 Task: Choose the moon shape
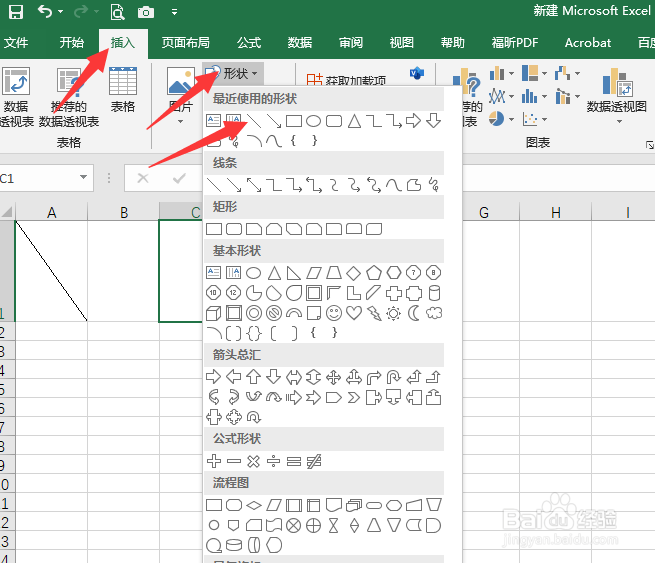tap(414, 313)
